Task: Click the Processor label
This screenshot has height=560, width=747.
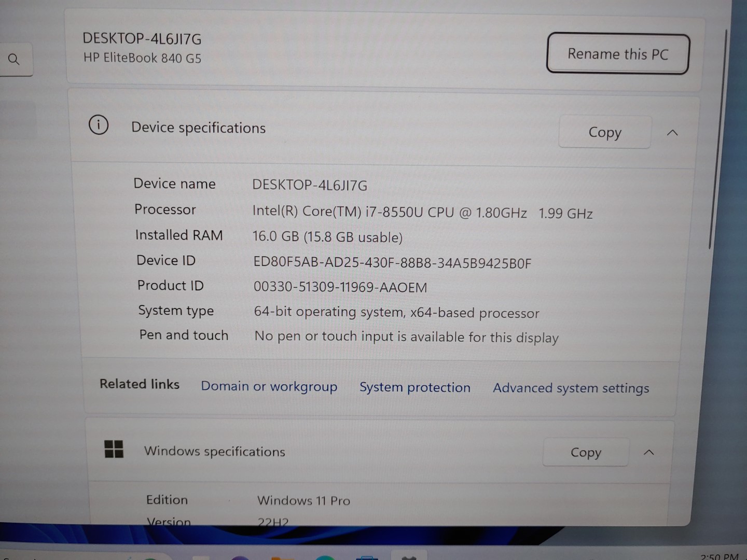Action: (x=165, y=209)
